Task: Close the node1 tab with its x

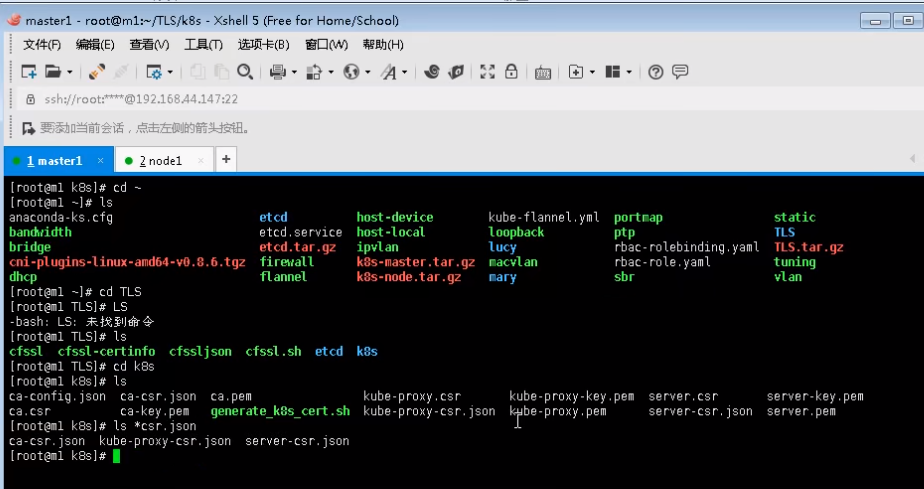Action: click(x=201, y=160)
